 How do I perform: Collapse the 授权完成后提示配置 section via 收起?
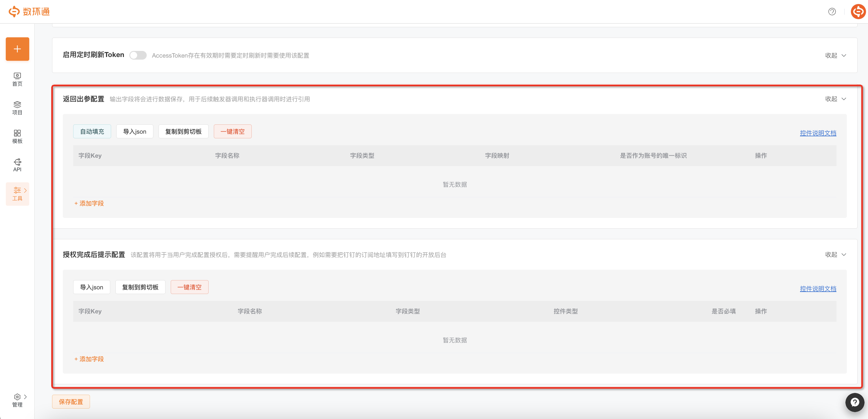(836, 255)
